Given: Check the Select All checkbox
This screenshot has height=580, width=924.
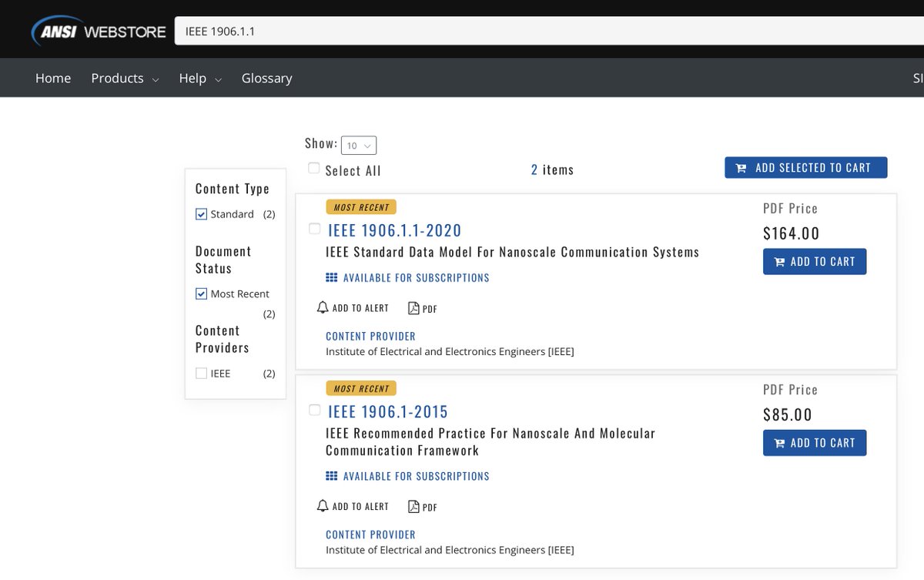Looking at the screenshot, I should 313,168.
